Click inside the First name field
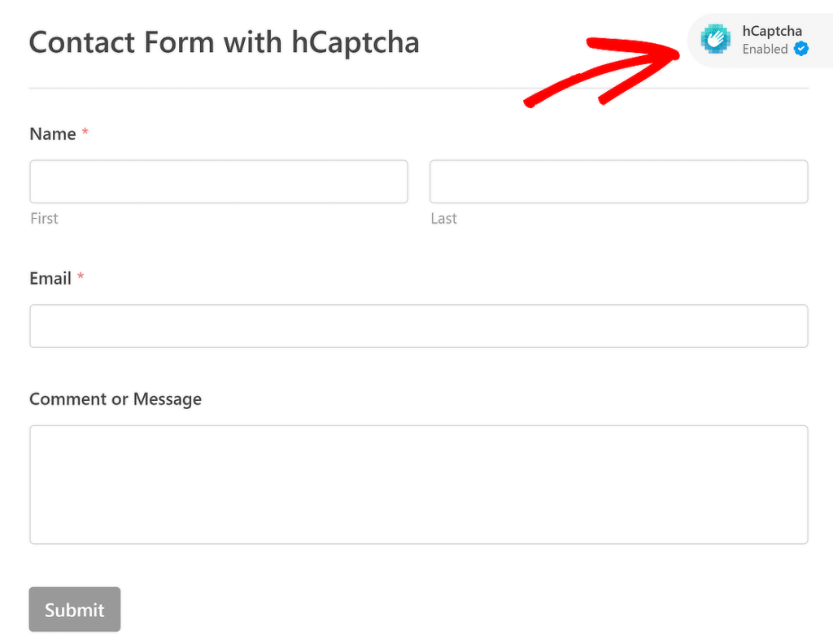833x644 pixels. coord(218,181)
